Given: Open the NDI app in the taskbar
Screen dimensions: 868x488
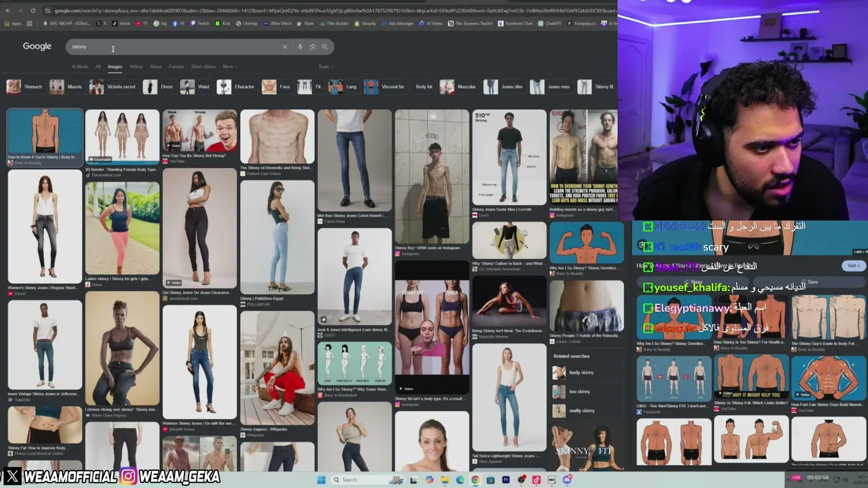Looking at the screenshot, I should tap(552, 480).
